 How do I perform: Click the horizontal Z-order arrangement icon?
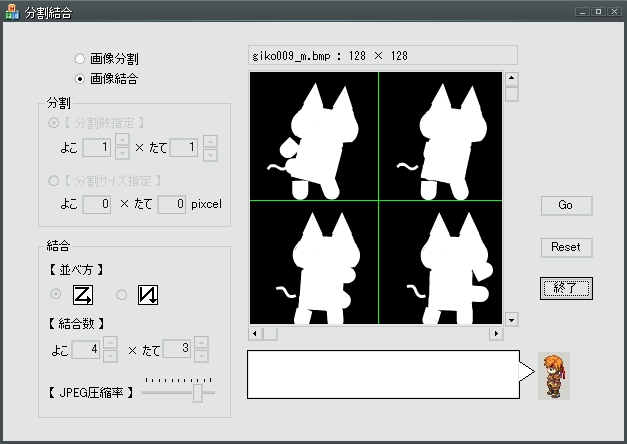point(83,294)
